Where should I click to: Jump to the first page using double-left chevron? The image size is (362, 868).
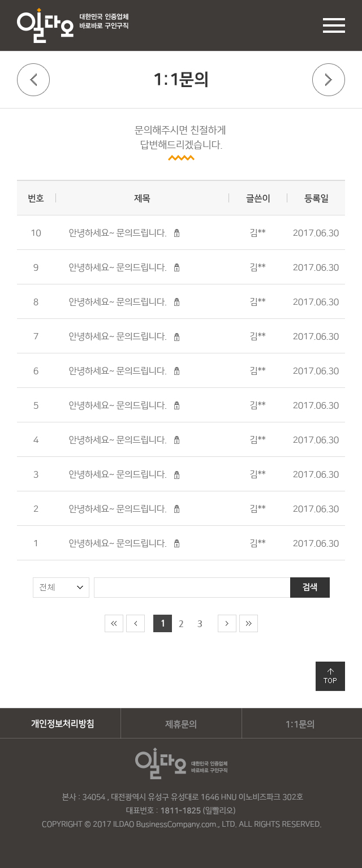(114, 623)
